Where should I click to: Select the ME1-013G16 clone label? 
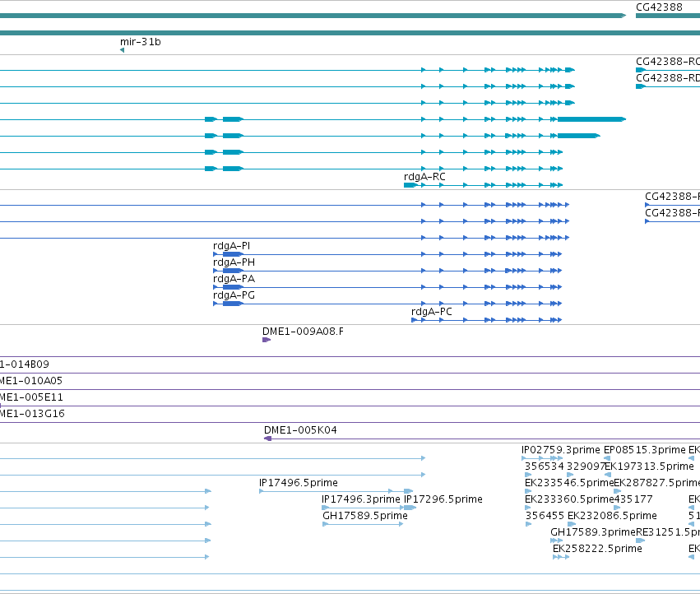32,414
